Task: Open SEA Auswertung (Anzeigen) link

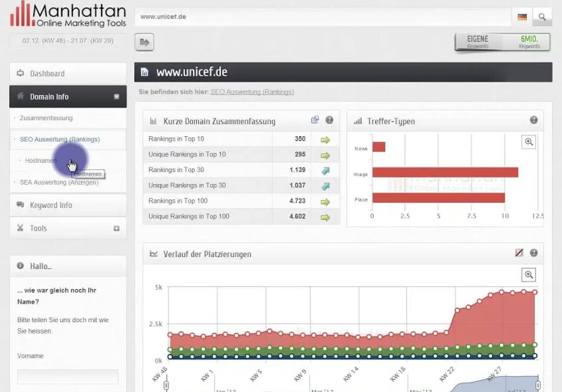Action: tap(59, 182)
